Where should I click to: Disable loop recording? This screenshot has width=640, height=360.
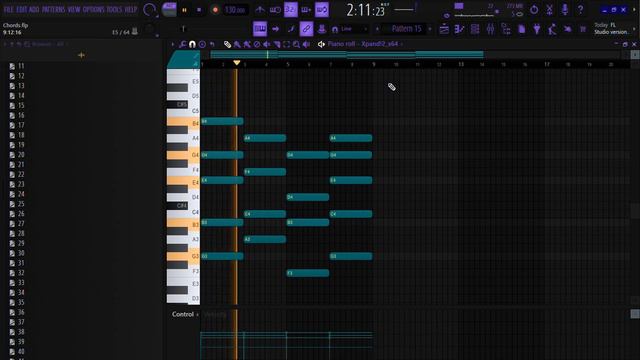[x=322, y=10]
